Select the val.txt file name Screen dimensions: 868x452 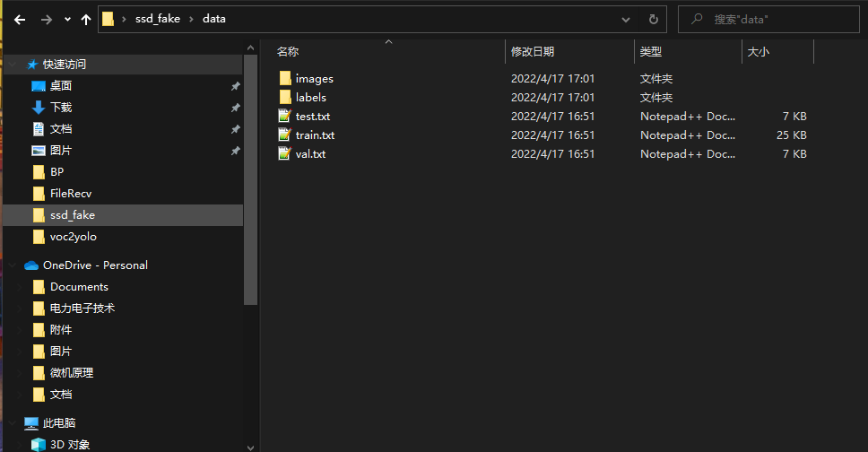pyautogui.click(x=310, y=154)
